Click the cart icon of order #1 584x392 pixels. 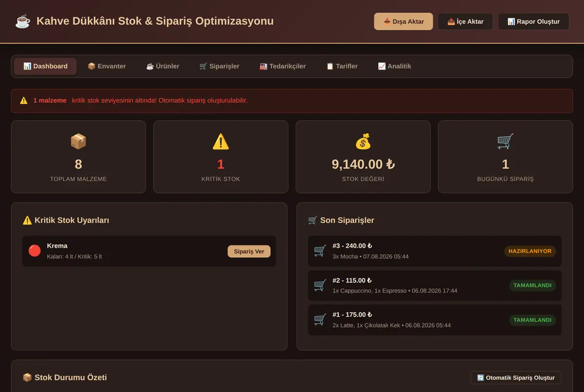click(x=320, y=320)
